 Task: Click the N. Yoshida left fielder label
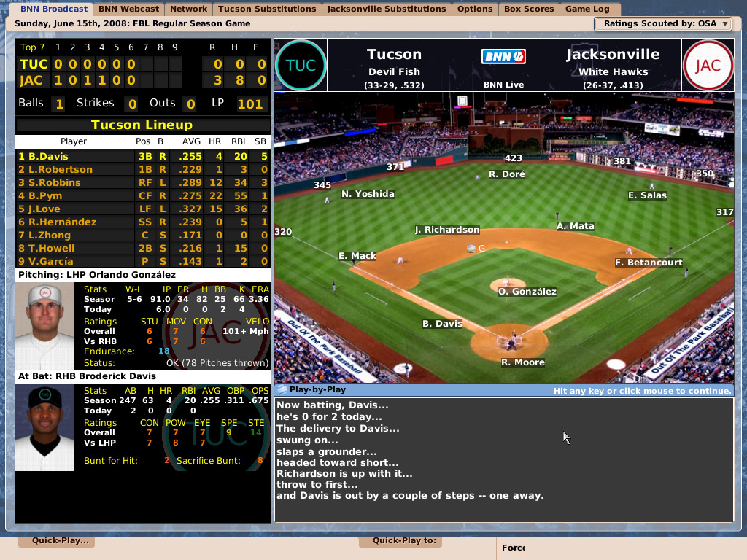click(x=368, y=194)
